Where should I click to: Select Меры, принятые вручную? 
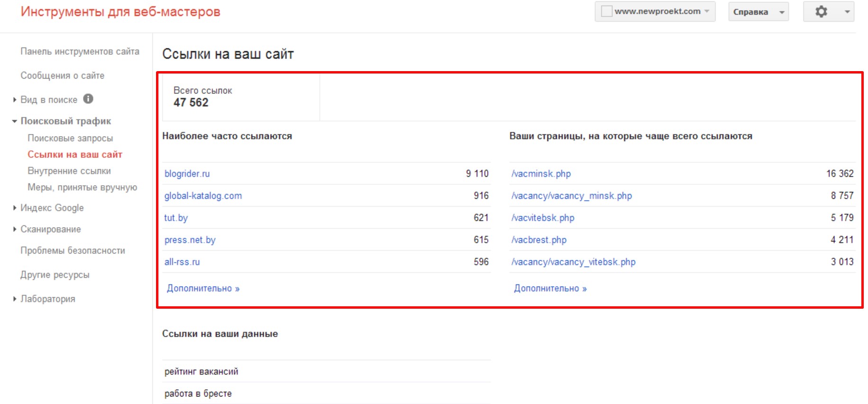[82, 187]
